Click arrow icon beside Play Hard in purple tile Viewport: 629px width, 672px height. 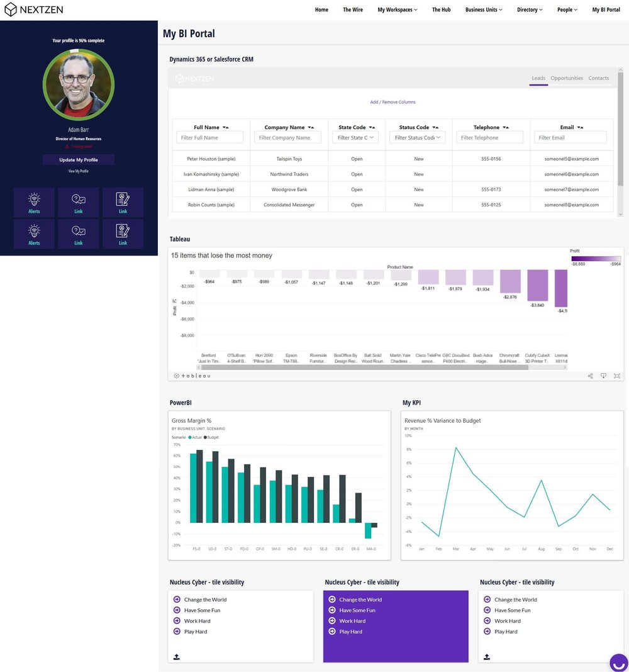coord(331,631)
